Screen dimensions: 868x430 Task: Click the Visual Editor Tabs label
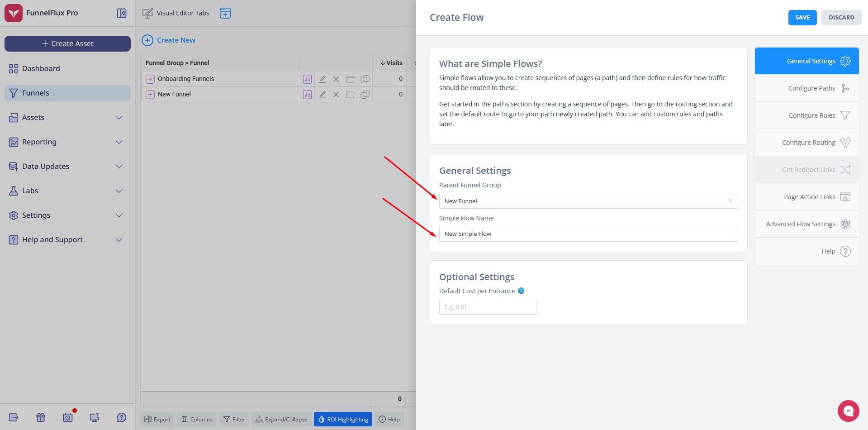[x=183, y=13]
